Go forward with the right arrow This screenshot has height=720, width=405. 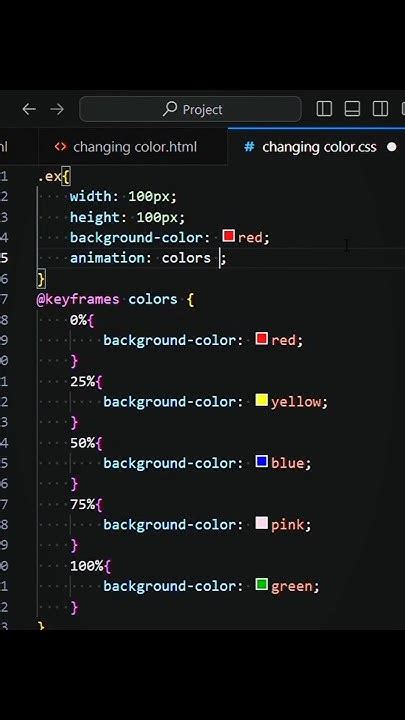(x=57, y=109)
